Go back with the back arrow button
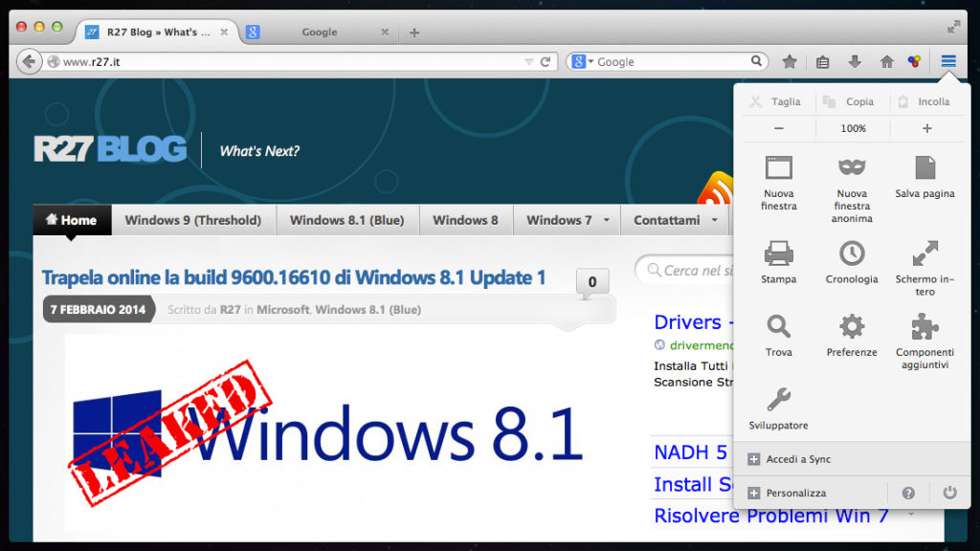 29,61
